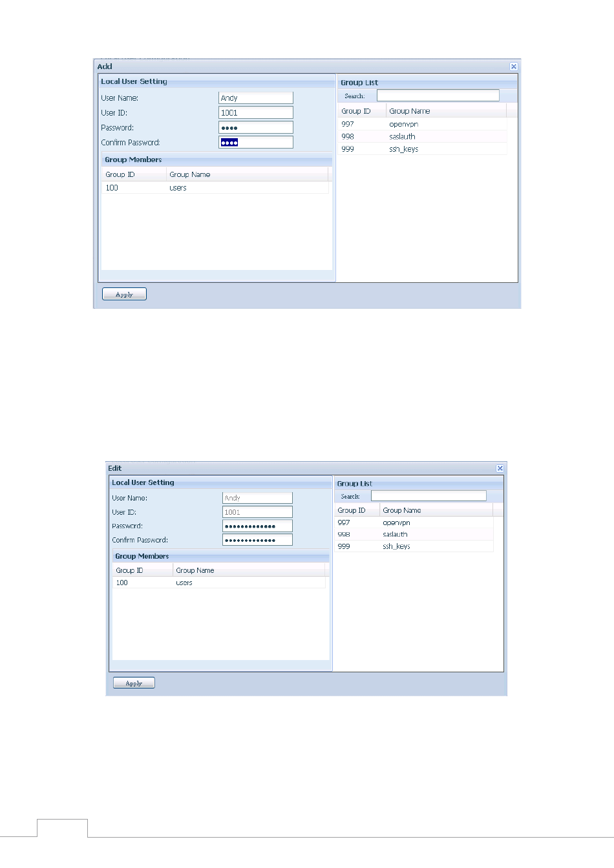Viewport: 614px width, 868px height.
Task: Select users member row in Edit dialog
Action: [x=219, y=583]
